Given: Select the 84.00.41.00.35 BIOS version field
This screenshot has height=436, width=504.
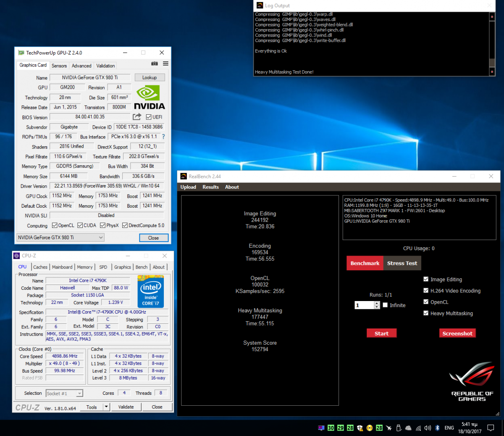Looking at the screenshot, I should coord(90,117).
